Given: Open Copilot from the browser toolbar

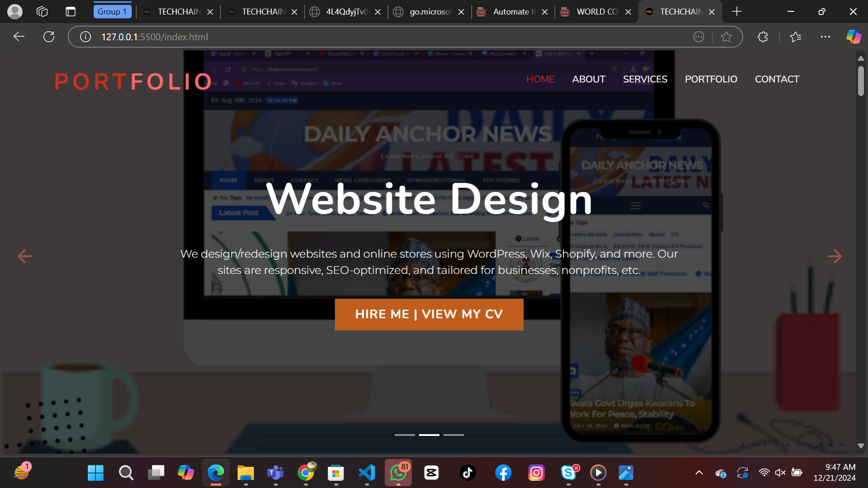Looking at the screenshot, I should point(853,37).
